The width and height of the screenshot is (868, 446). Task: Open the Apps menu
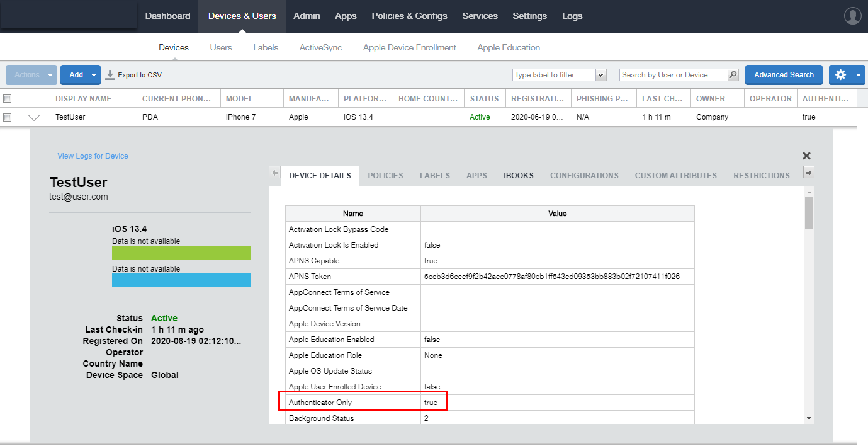click(x=346, y=16)
